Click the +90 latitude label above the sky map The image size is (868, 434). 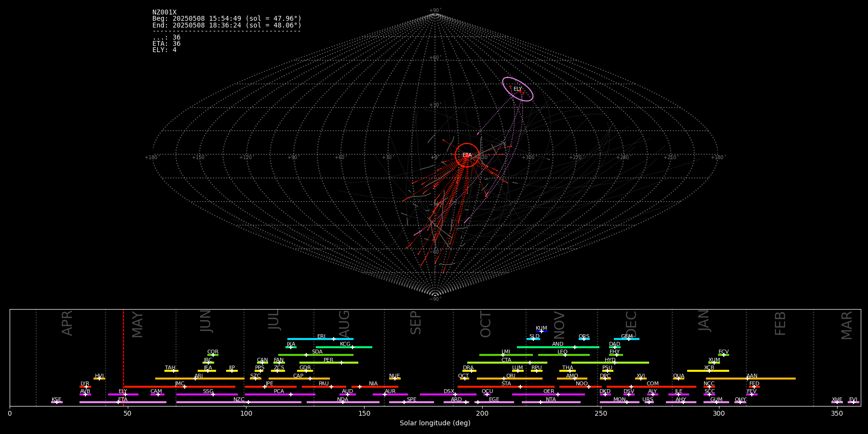434,11
